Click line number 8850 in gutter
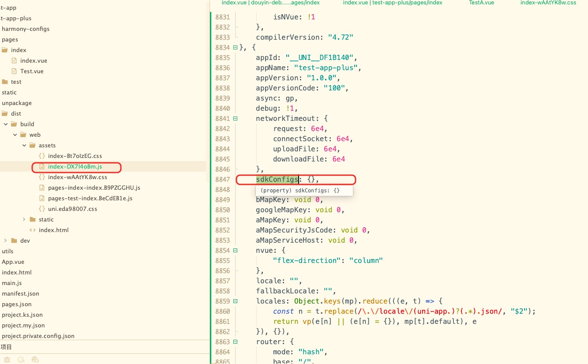Viewport: 588px width, 364px height. pyautogui.click(x=223, y=210)
